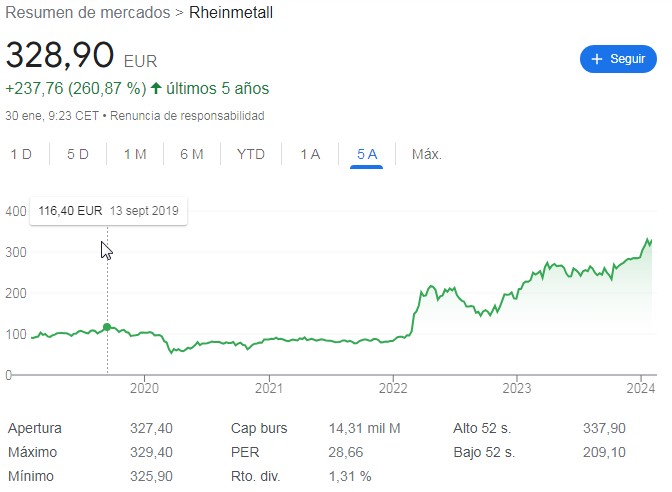Click the 100 label on the chart's vertical axis
Screen dimensions: 672x492
(x=16, y=334)
